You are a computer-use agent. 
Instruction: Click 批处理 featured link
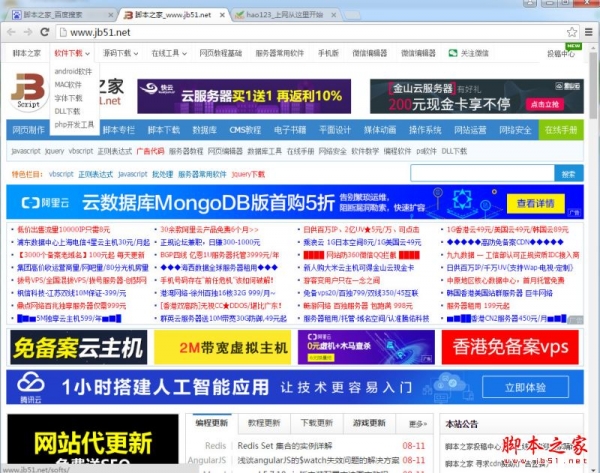point(163,174)
